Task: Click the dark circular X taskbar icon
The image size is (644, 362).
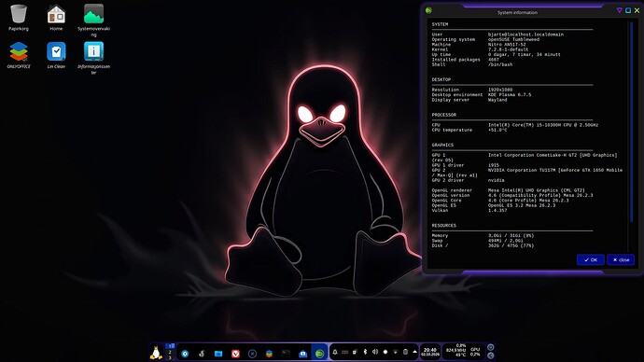Action: [x=252, y=354]
